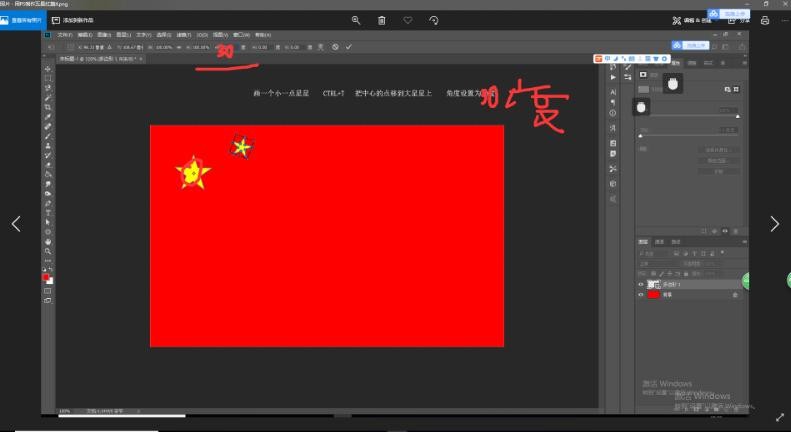This screenshot has width=791, height=432.
Task: Click the upper Properties panel slider handle
Action: pyautogui.click(x=738, y=117)
